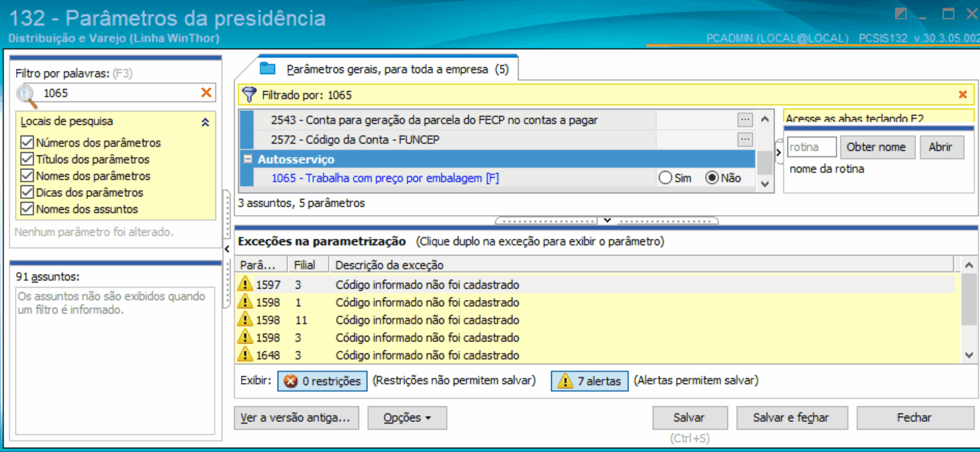The width and height of the screenshot is (980, 452).
Task: Click 'Nenhum parâmetro foi alterado.' text
Action: click(94, 232)
